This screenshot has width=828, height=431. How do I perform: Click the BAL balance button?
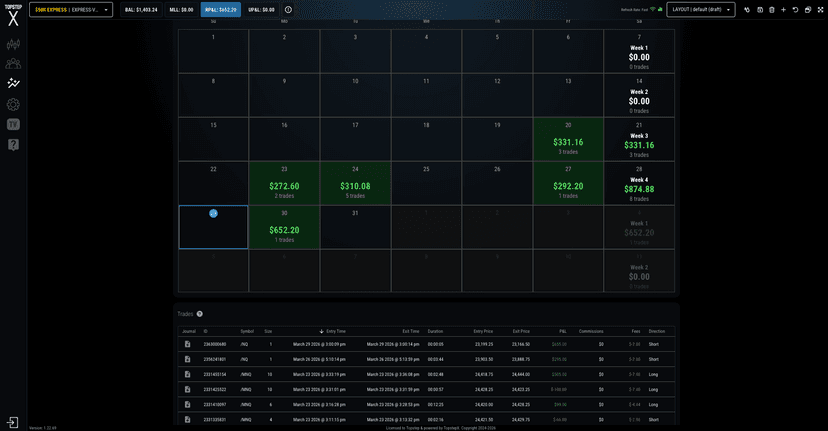click(x=141, y=10)
